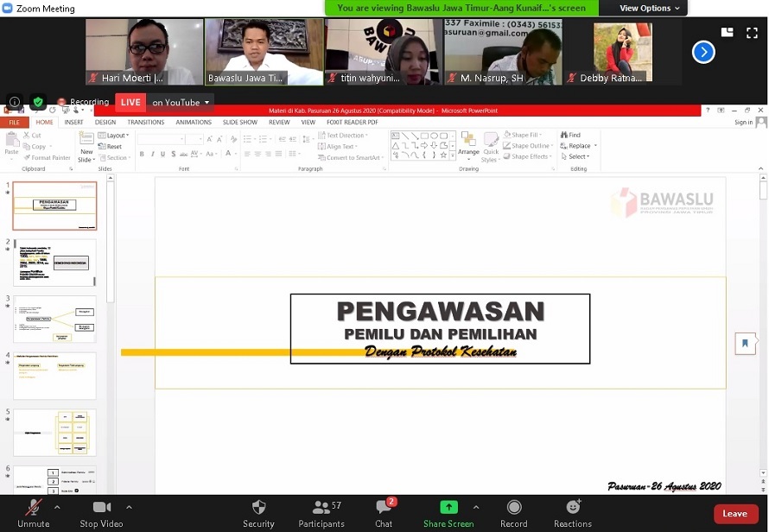This screenshot has width=769, height=532.
Task: Switch the gallery view layout
Action: pyautogui.click(x=727, y=33)
